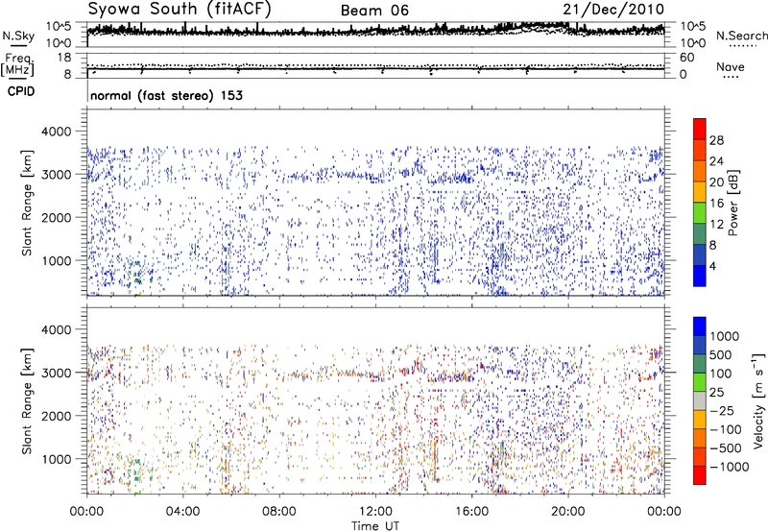Click the '12:00' time axis tick label
The image size is (768, 532).
click(x=375, y=512)
